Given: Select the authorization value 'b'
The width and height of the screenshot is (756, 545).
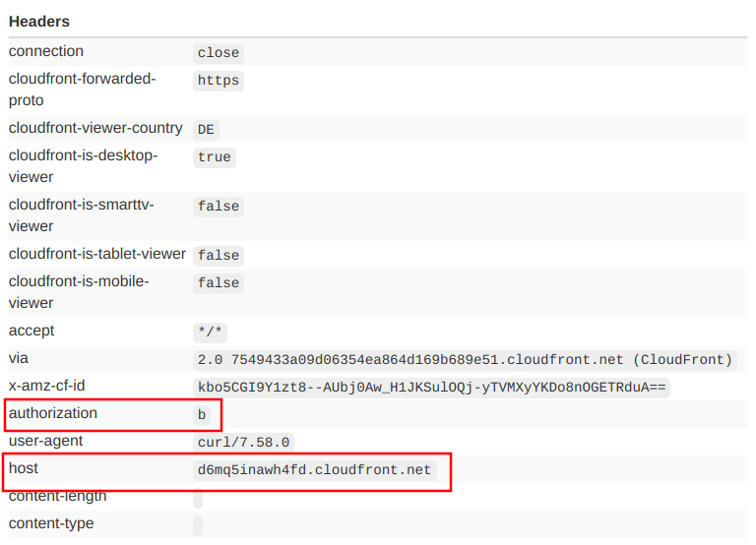Looking at the screenshot, I should click(202, 415).
